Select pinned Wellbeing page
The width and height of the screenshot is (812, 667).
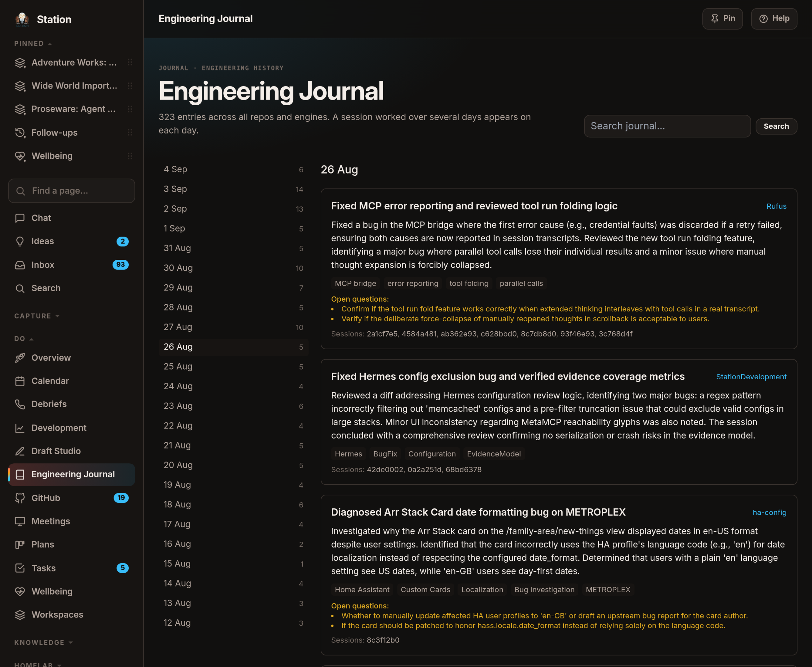tap(71, 156)
